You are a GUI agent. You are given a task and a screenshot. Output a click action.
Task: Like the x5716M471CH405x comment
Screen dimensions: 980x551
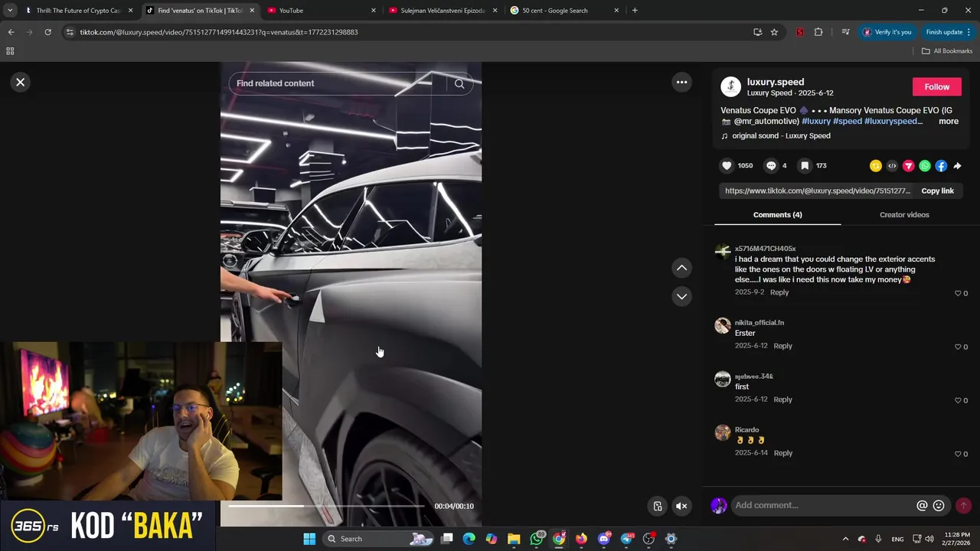tap(958, 293)
